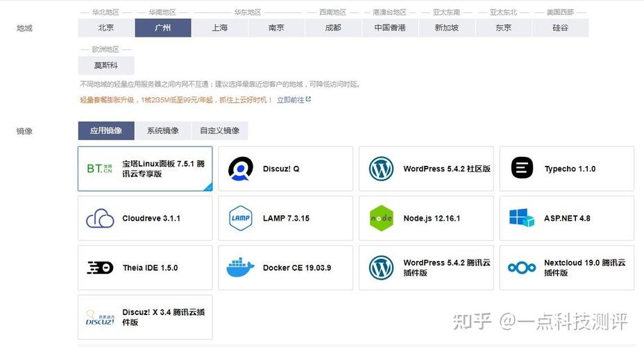The height and width of the screenshot is (347, 644).
Task: Choose the Theia IDE 1.5.0 icon
Action: click(100, 268)
